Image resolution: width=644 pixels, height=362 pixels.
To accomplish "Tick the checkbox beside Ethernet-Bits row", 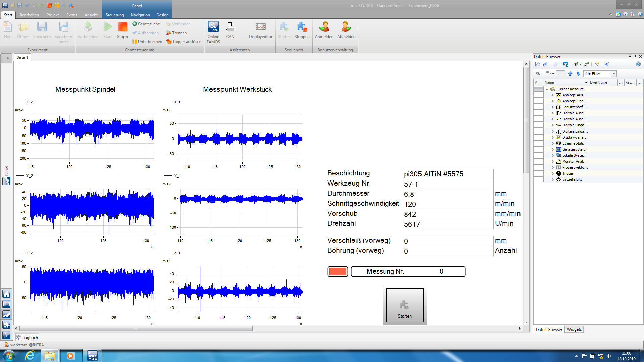I will (539, 143).
